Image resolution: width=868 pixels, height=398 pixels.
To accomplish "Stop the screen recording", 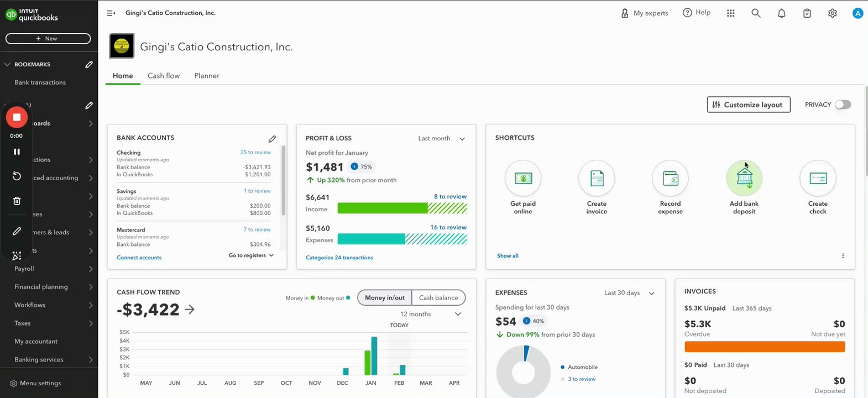I will 17,117.
